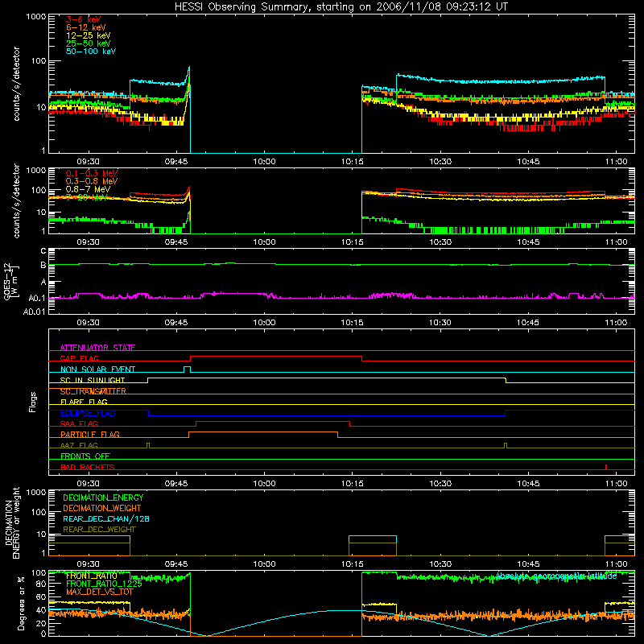Select the SC_TRANSMITTER flag label

93,391
